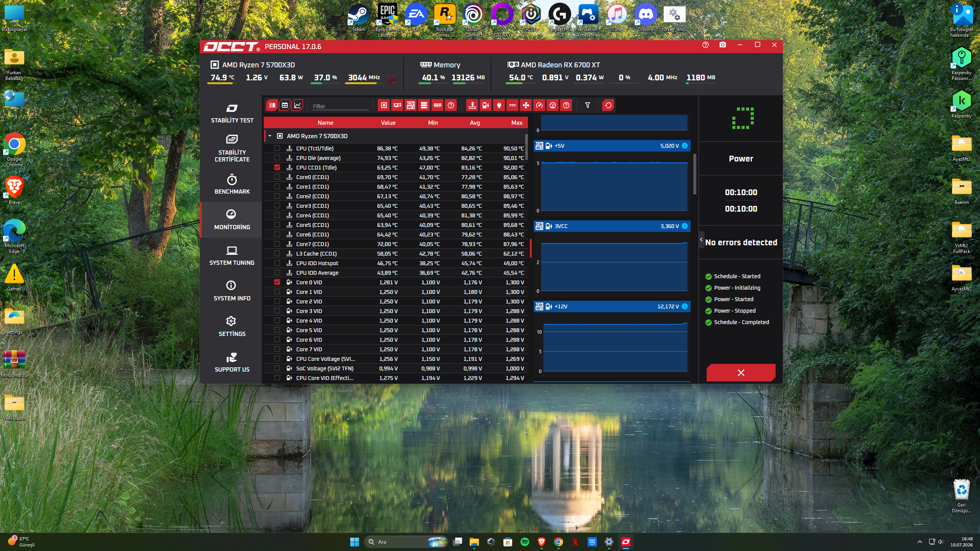Viewport: 980px width, 551px height.
Task: Focus the sensor Filter text field
Action: [x=340, y=106]
